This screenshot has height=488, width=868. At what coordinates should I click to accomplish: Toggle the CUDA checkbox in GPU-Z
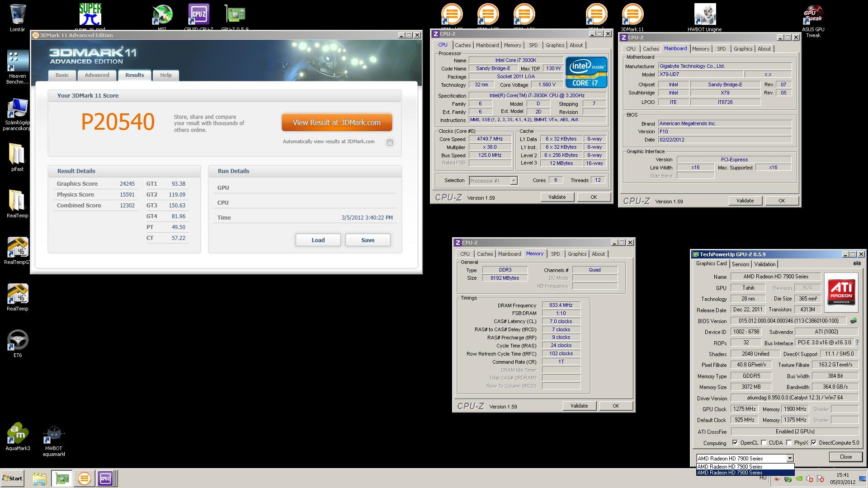point(764,443)
